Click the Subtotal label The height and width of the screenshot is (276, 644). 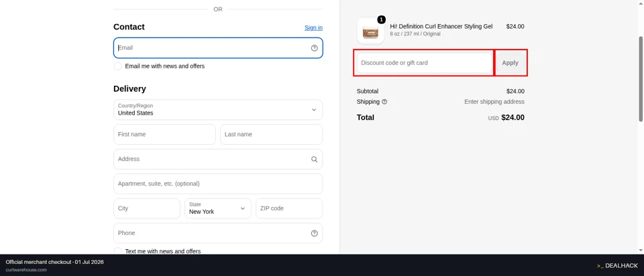pos(368,91)
